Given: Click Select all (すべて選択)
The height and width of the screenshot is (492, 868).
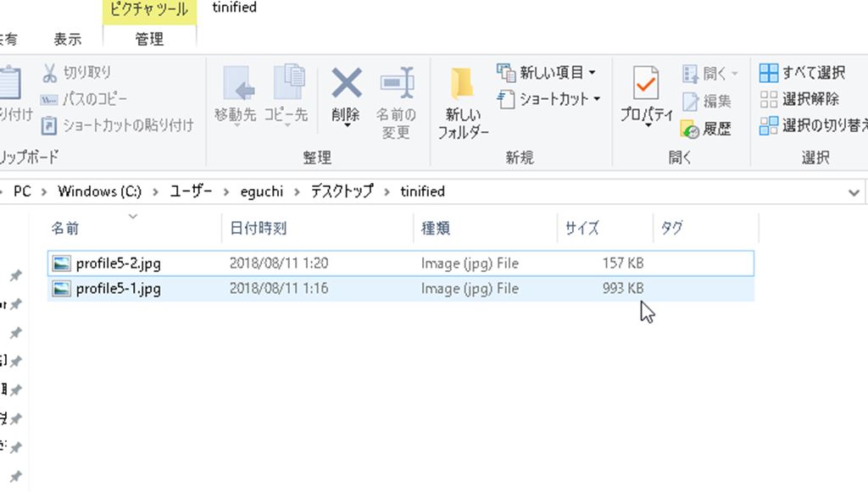Looking at the screenshot, I should pos(804,72).
